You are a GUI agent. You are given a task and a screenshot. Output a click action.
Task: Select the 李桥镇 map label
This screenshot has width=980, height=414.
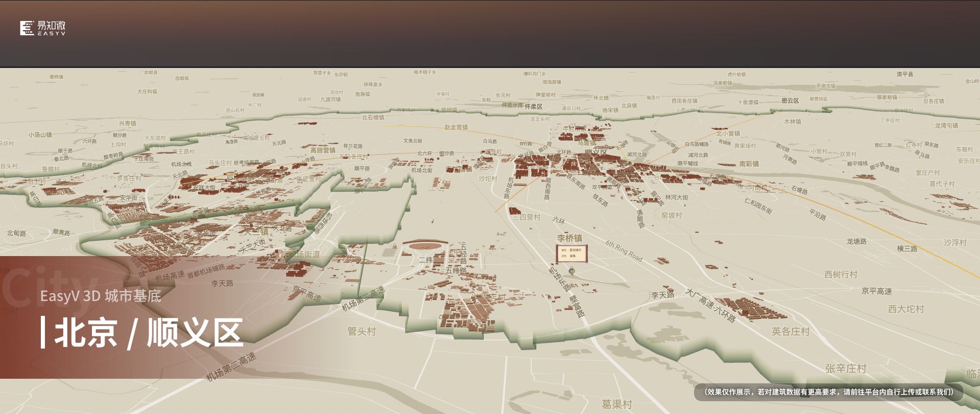click(x=569, y=238)
